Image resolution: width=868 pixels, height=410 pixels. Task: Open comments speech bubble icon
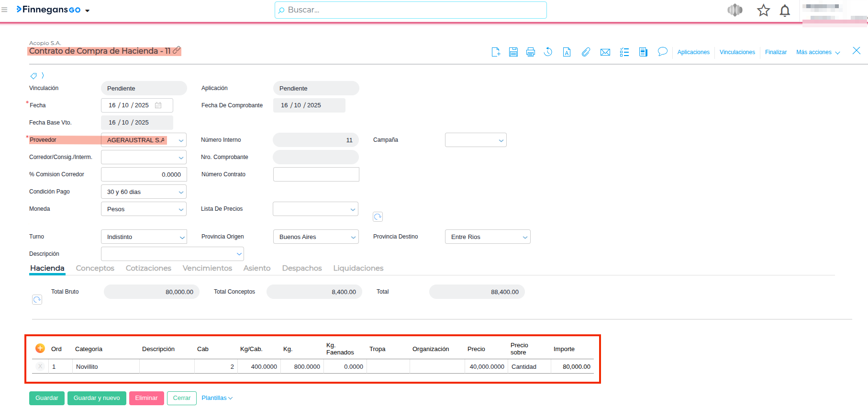(x=662, y=52)
